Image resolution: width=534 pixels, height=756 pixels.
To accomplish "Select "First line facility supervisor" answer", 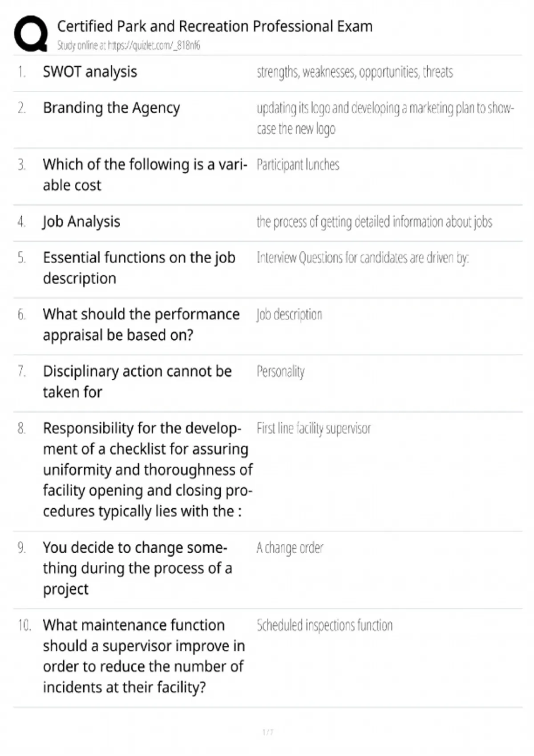I will [313, 428].
